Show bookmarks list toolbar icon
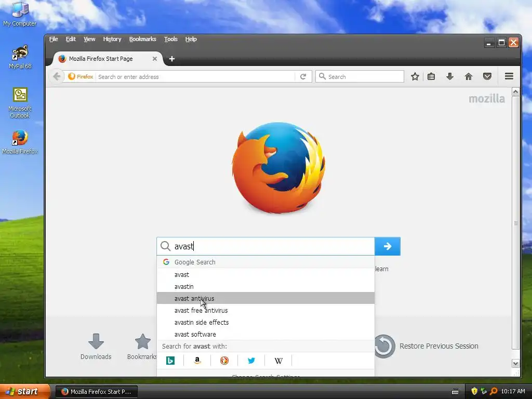532x399 pixels. [431, 77]
